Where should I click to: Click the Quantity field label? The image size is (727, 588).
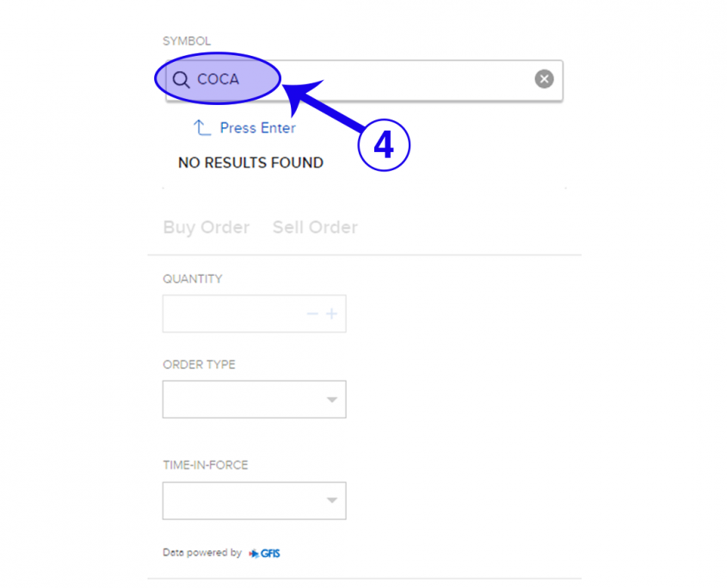(192, 279)
